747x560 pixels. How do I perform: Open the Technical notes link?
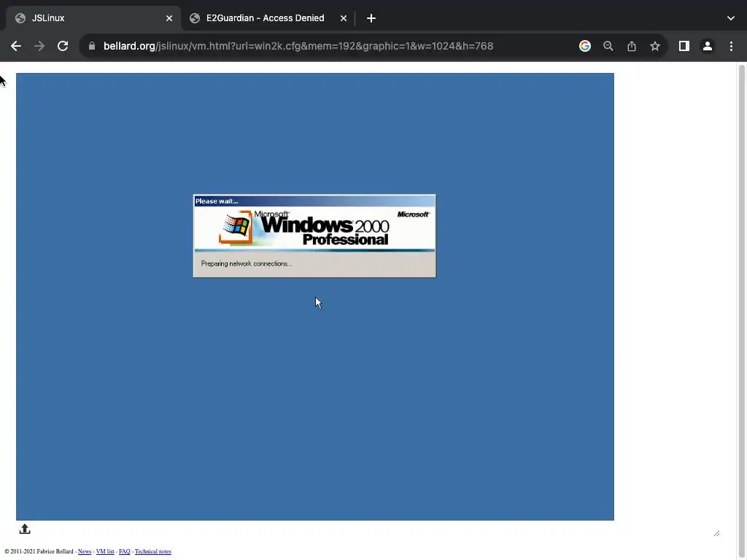point(153,551)
